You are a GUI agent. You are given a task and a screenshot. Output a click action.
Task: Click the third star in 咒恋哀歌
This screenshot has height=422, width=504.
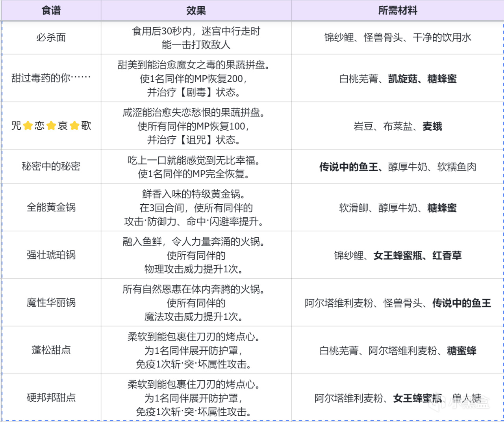75,126
